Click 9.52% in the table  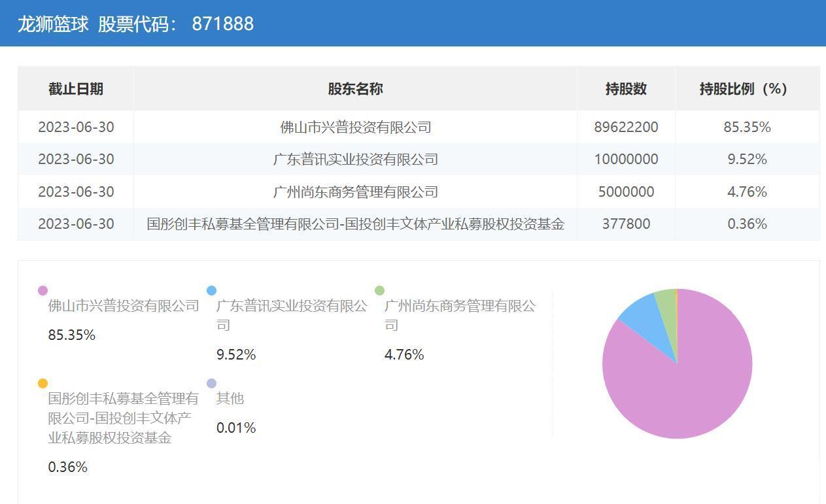click(x=747, y=159)
